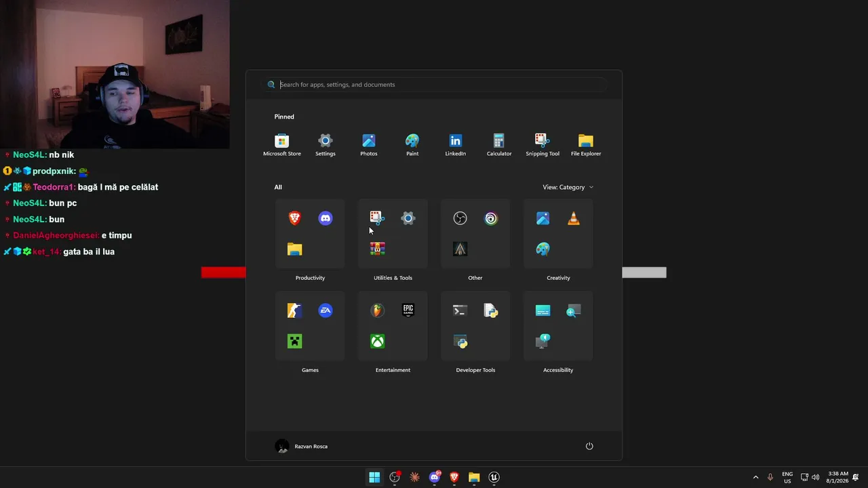Open the pinned Calculator app
The image size is (868, 488).
pos(499,144)
